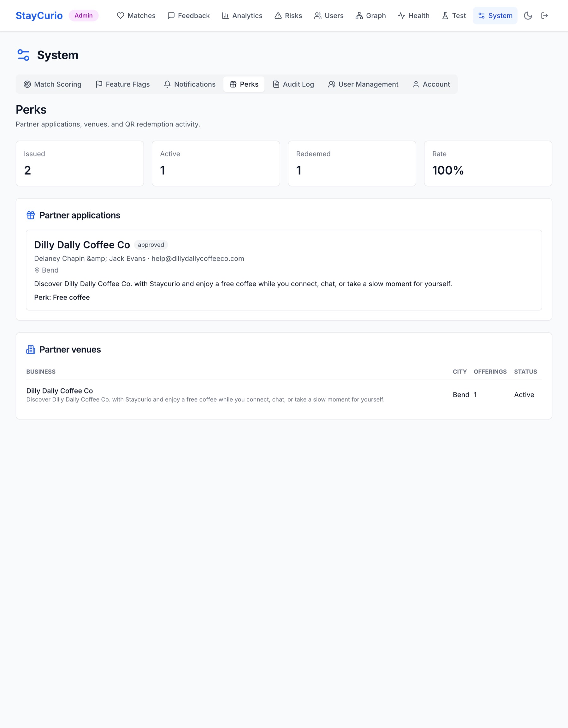Screen dimensions: 568x728
Task: Switch to the Match Scoring tab
Action: pos(52,84)
